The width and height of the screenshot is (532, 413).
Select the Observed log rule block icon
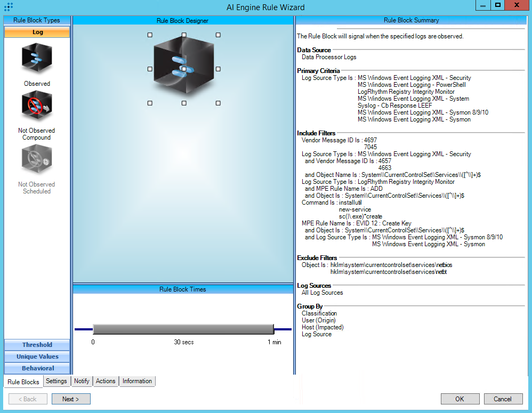coord(37,59)
